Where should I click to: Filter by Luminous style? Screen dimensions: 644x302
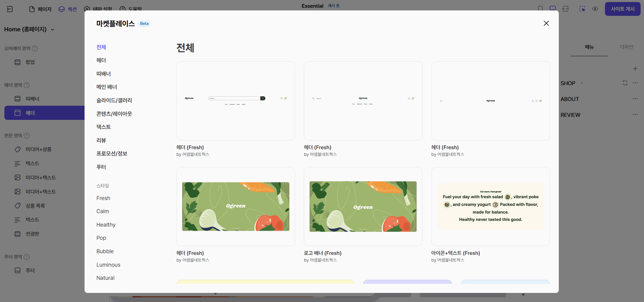coord(108,265)
